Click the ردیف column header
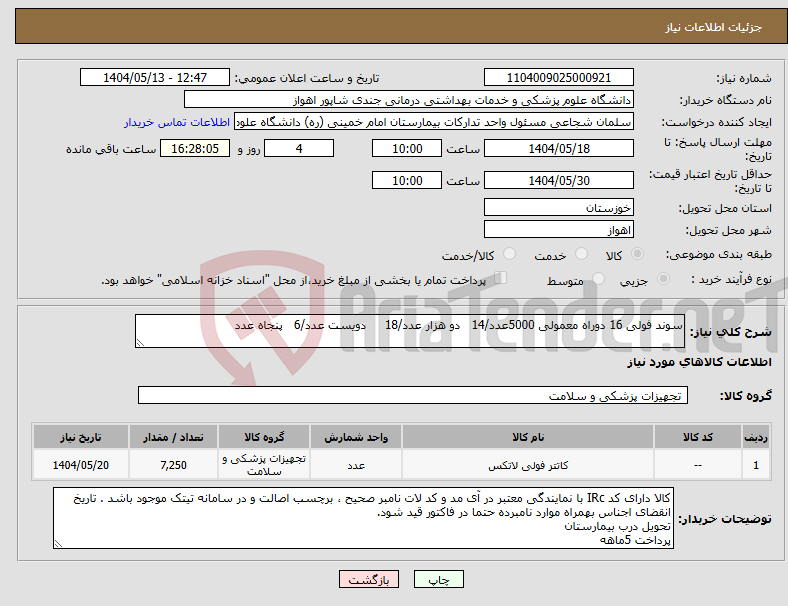788x606 pixels. pos(755,437)
